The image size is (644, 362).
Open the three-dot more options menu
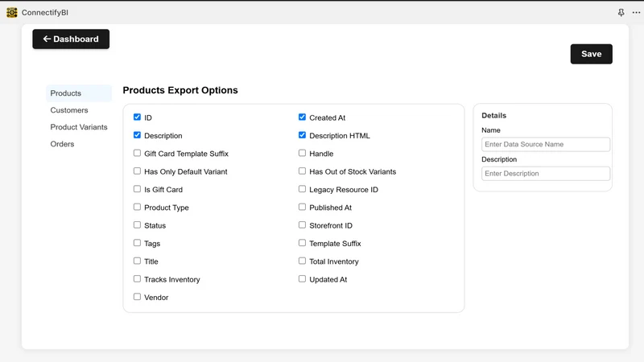[636, 13]
